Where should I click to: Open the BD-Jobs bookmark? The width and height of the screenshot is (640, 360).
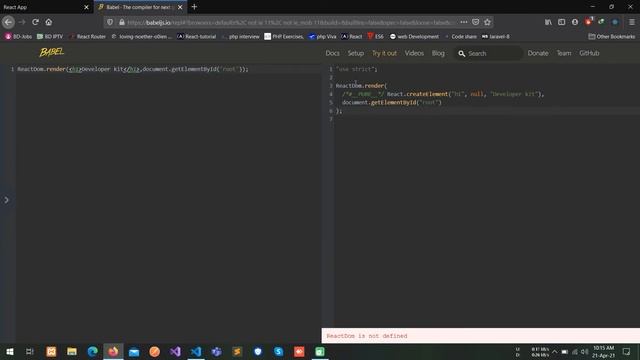point(18,36)
